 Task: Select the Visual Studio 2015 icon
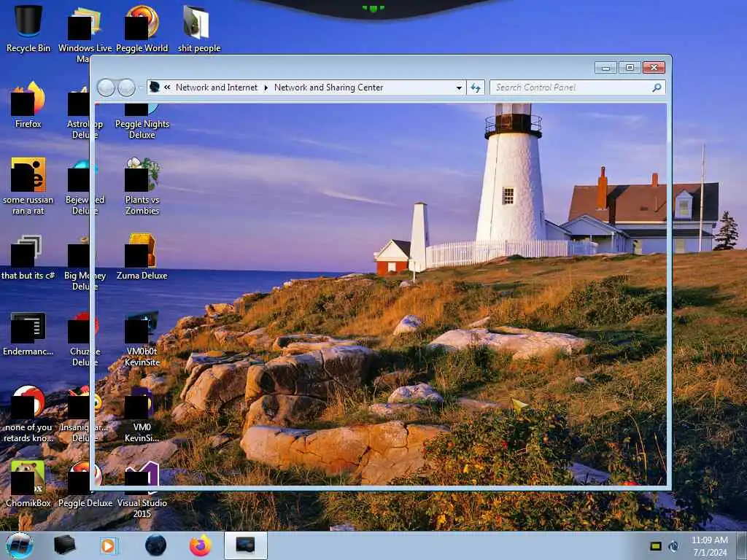coord(142,489)
